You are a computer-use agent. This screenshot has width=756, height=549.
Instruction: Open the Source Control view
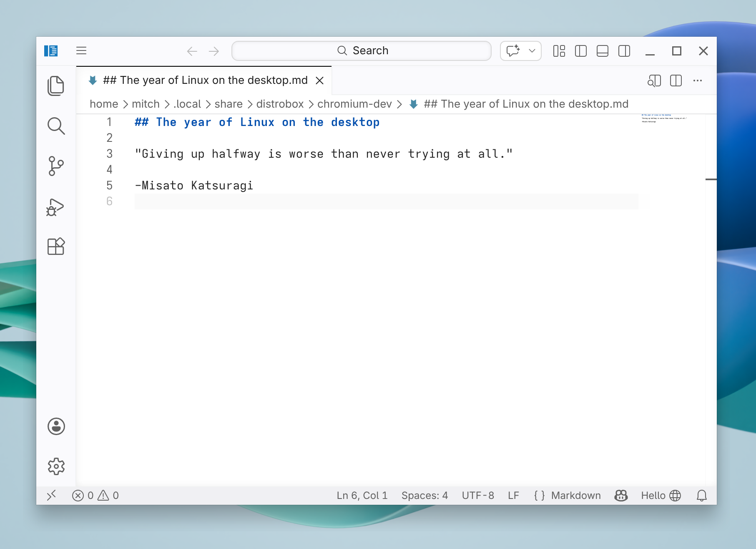pos(56,166)
